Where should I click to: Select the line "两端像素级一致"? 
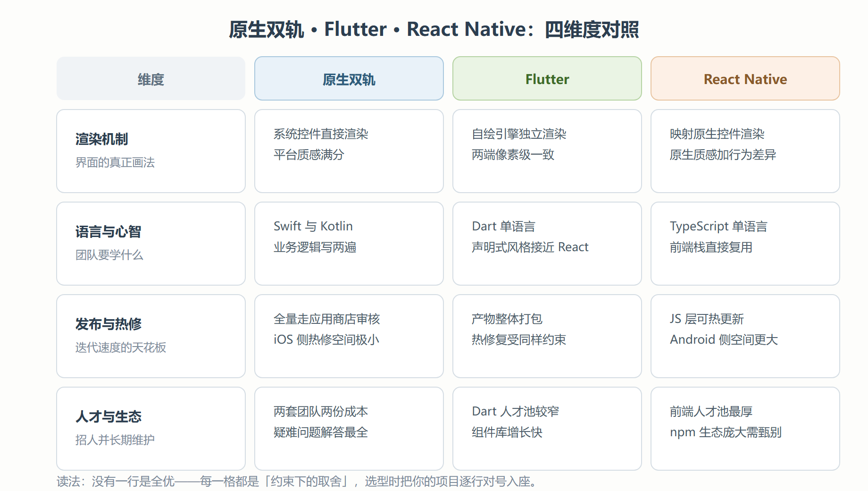tap(513, 155)
